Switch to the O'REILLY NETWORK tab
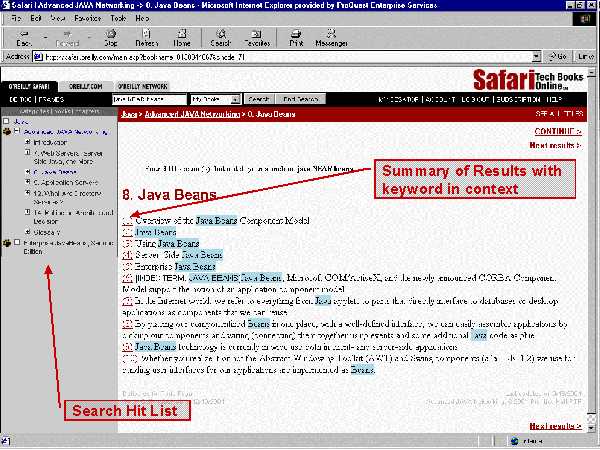The height and width of the screenshot is (450, 600). tap(143, 86)
